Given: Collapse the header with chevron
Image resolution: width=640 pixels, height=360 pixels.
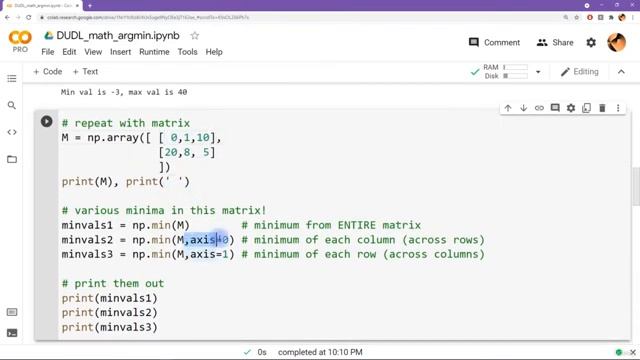Looking at the screenshot, I should 621,72.
